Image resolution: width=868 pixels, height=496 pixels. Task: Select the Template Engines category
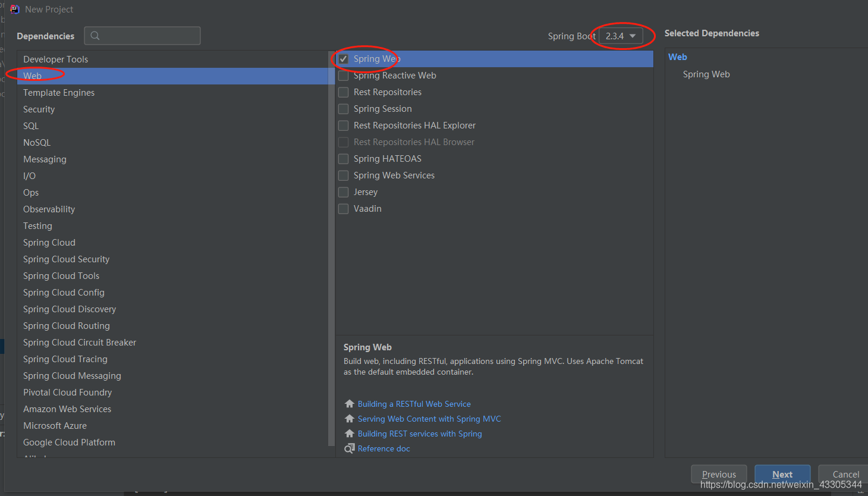coord(172,93)
